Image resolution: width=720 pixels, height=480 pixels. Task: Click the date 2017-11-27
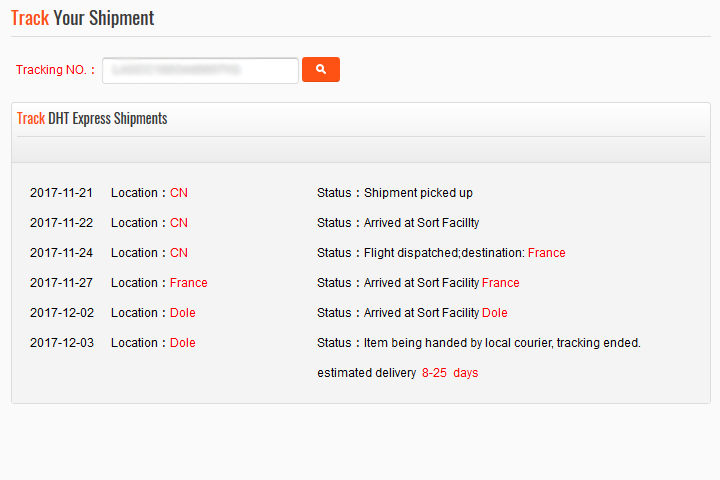pos(62,282)
